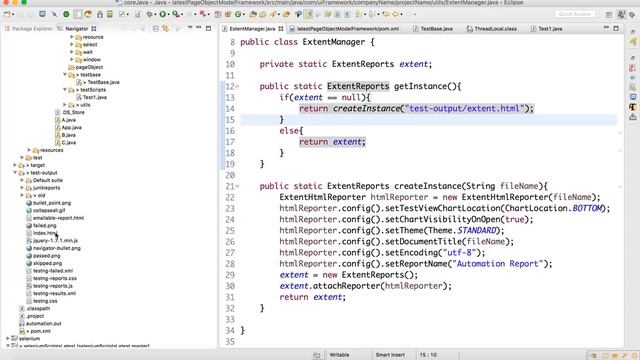Select testng.css file

pos(45,301)
